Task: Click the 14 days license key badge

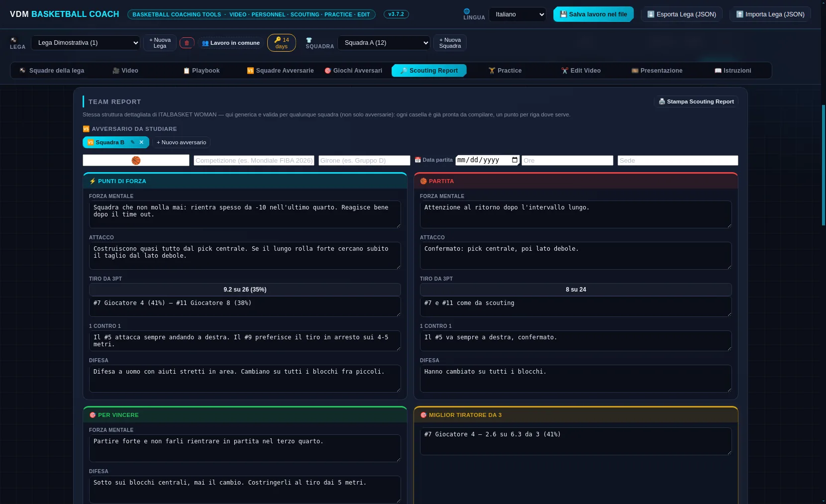Action: pyautogui.click(x=282, y=43)
